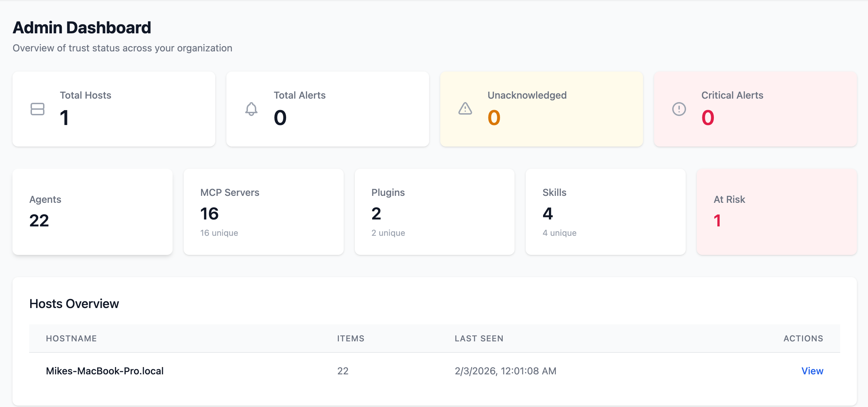This screenshot has height=407, width=868.
Task: View details for Mikes-MacBook-Pro.local
Action: [812, 371]
